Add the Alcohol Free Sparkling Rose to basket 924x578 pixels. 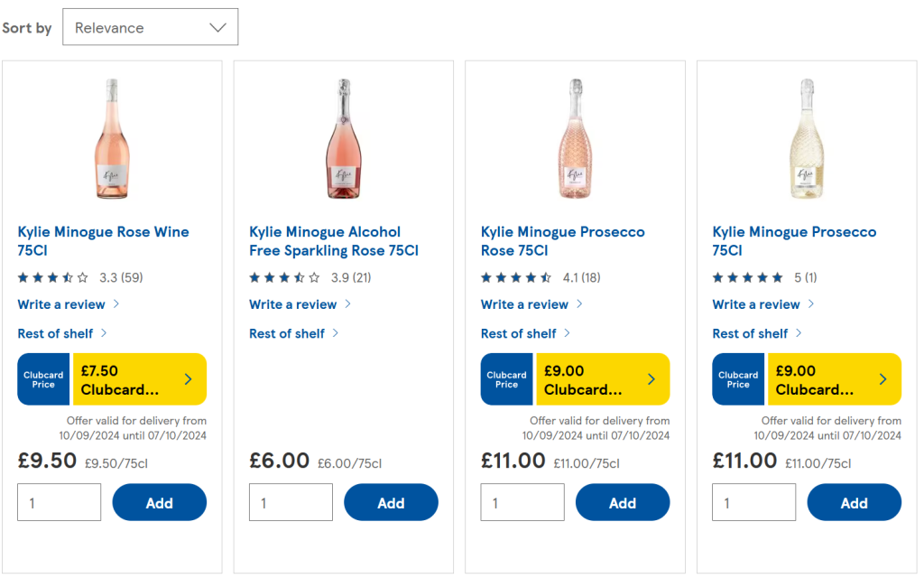(391, 502)
